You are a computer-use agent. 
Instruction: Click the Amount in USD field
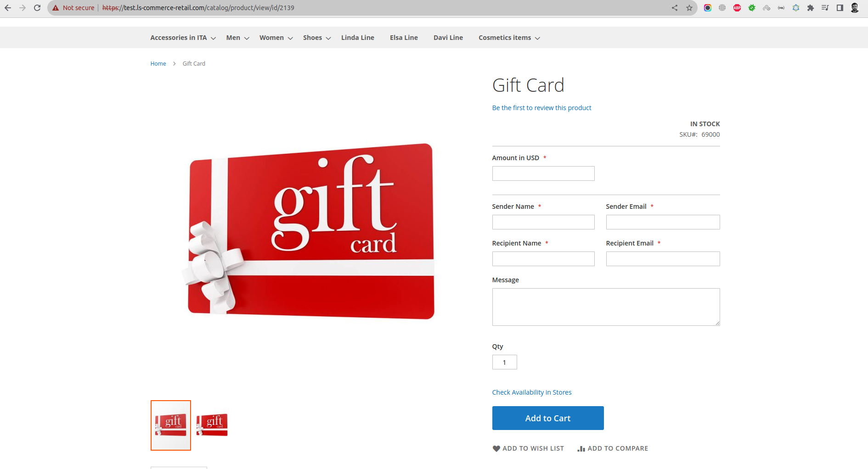(543, 173)
